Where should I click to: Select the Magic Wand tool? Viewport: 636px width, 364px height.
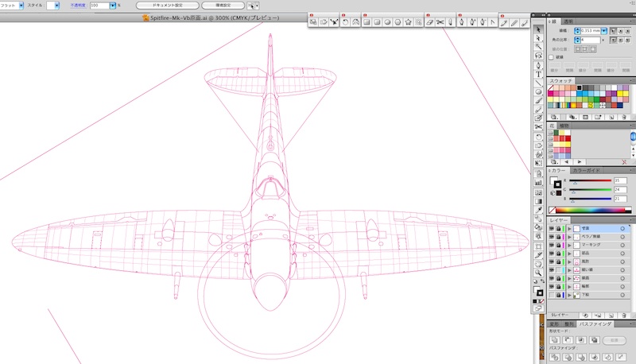click(x=538, y=47)
